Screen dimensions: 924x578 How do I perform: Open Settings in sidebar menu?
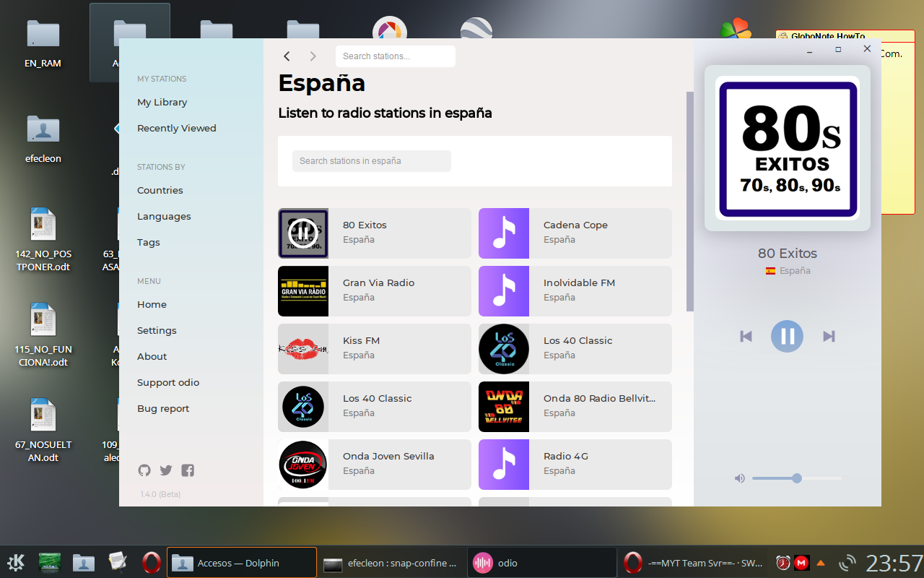click(157, 331)
